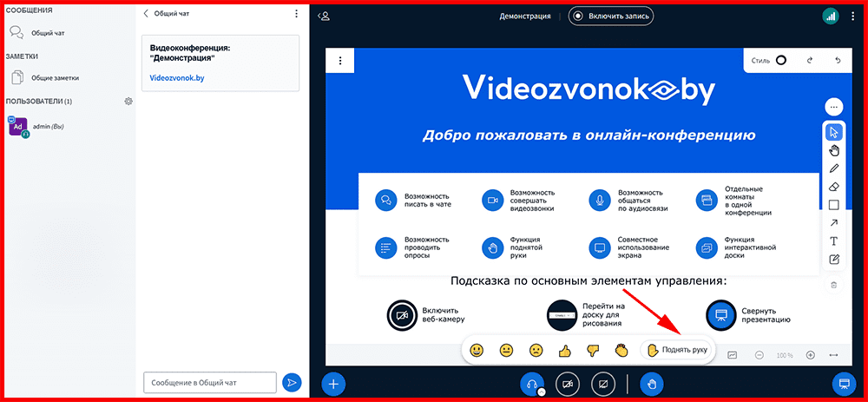Select the admin (Вы) user entry

(x=36, y=127)
